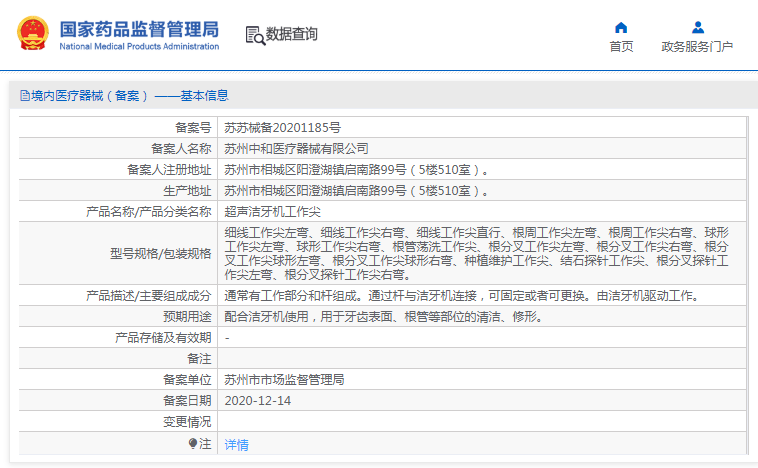The height and width of the screenshot is (468, 758).
Task: Click the document icon beside 境内医疗器械
Action: pos(25,96)
